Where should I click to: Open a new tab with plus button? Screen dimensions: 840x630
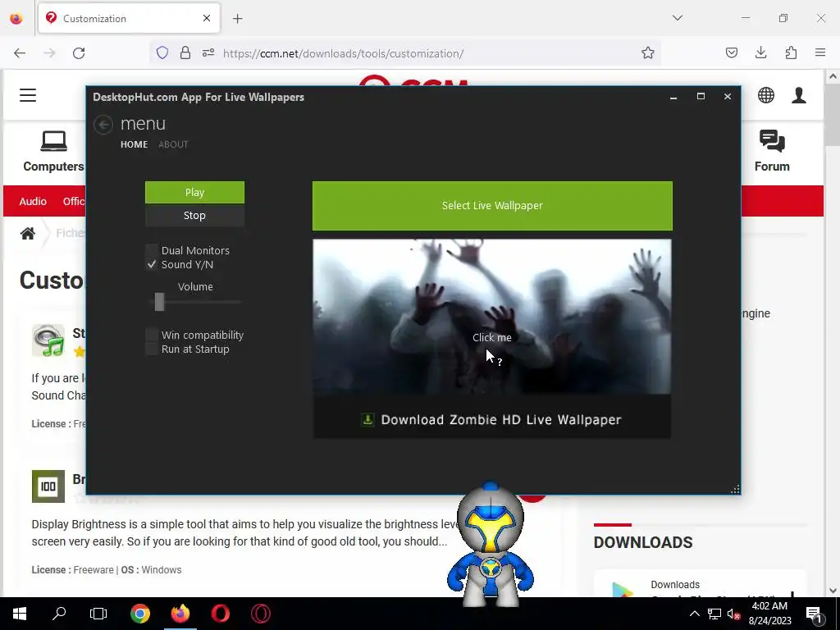(238, 19)
